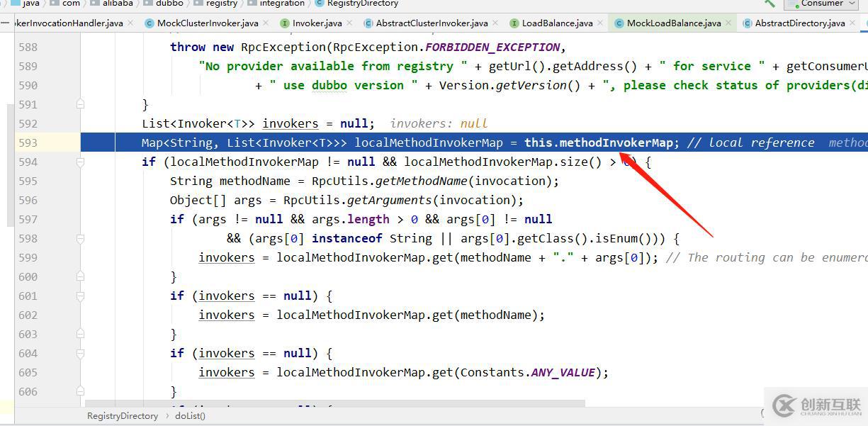Screen dimensions: 868x426
Task: Click the fold marker at line 591
Action: point(80,104)
